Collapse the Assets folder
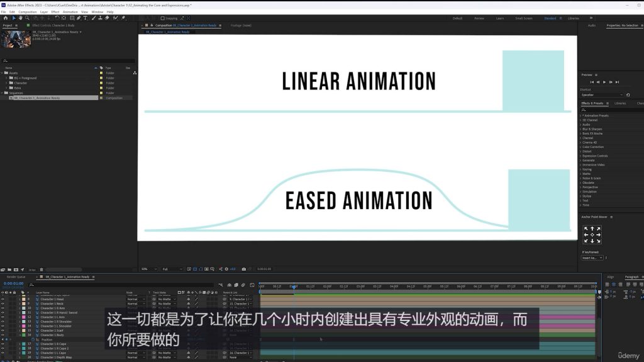Screen dimensions: 644x362 click(x=2, y=73)
